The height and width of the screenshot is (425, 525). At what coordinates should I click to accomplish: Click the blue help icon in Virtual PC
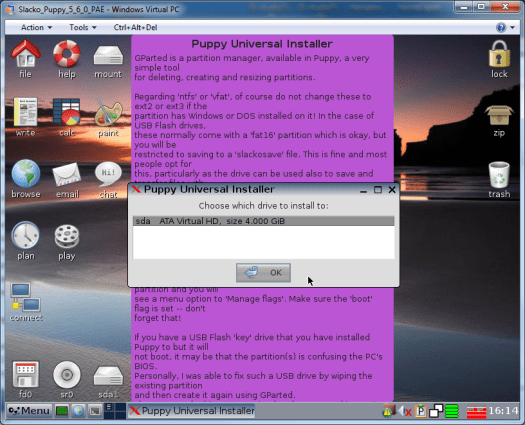[501, 27]
